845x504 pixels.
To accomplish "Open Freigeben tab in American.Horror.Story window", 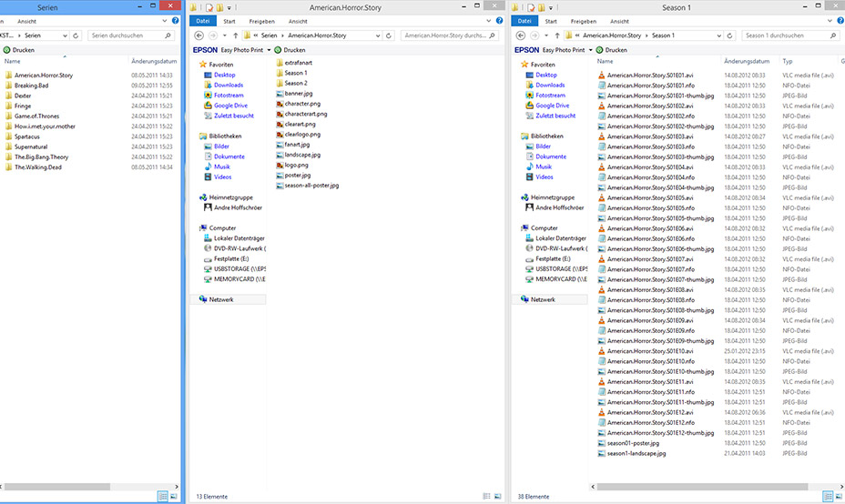I will pyautogui.click(x=262, y=22).
